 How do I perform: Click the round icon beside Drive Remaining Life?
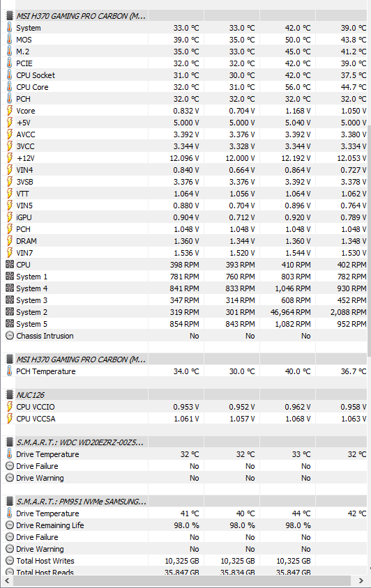[9, 525]
